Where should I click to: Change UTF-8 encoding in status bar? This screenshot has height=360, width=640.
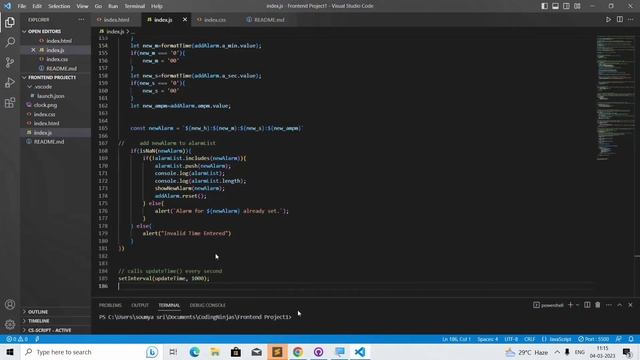[511, 339]
